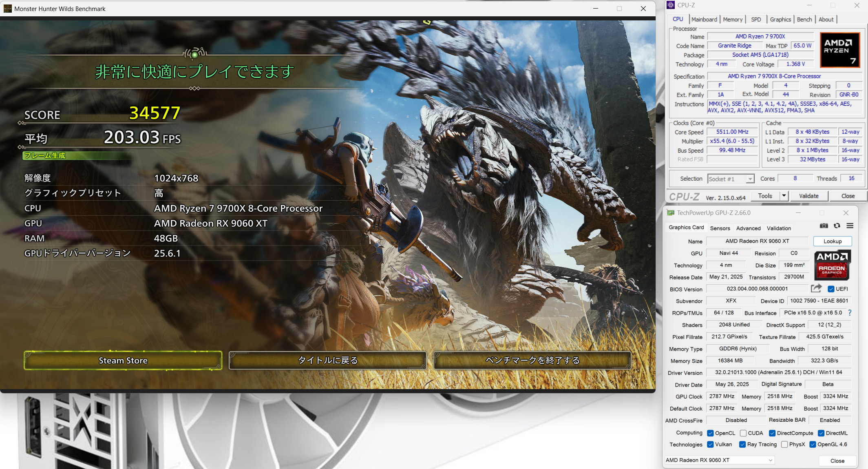Open the Socket #1 selection dropdown
868x469 pixels.
tap(731, 179)
